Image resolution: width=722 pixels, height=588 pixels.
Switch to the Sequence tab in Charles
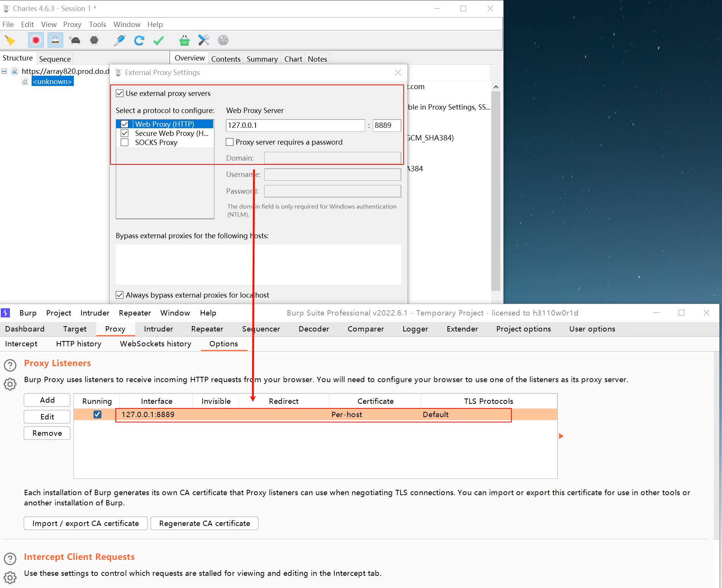click(55, 59)
